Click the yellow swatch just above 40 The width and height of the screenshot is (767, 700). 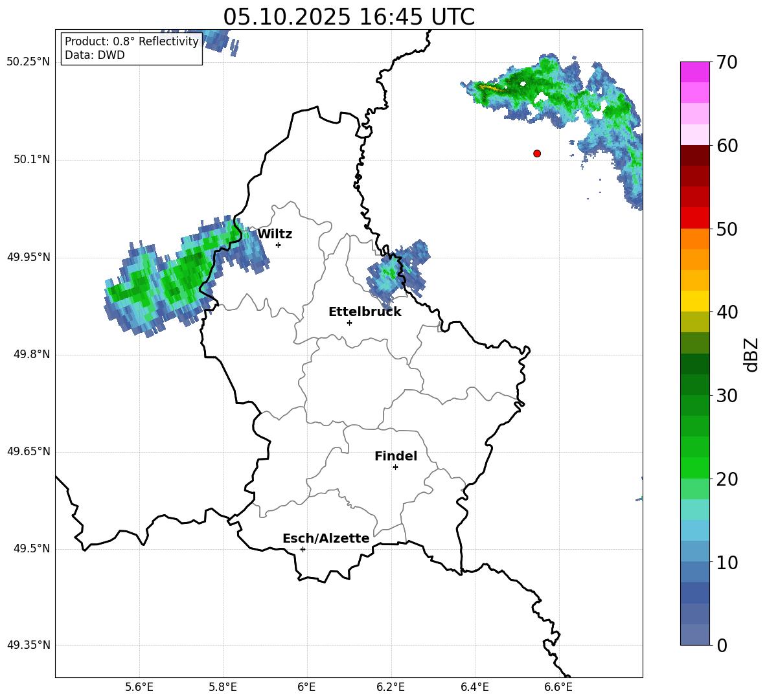point(695,301)
